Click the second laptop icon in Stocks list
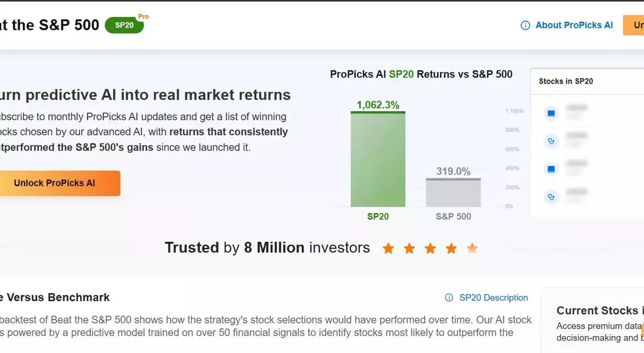The width and height of the screenshot is (644, 353). (x=551, y=169)
